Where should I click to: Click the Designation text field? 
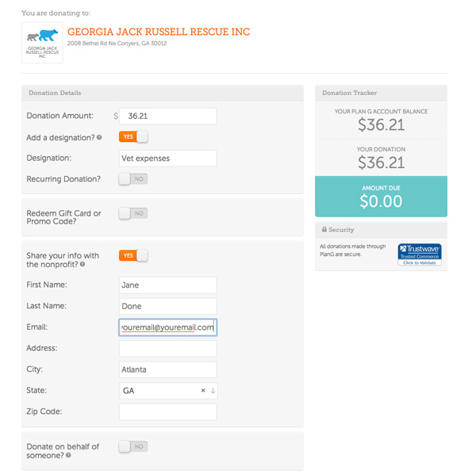point(168,159)
